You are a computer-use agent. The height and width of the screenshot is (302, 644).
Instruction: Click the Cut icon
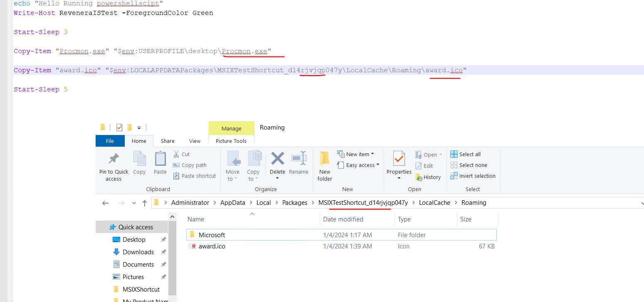tap(182, 154)
